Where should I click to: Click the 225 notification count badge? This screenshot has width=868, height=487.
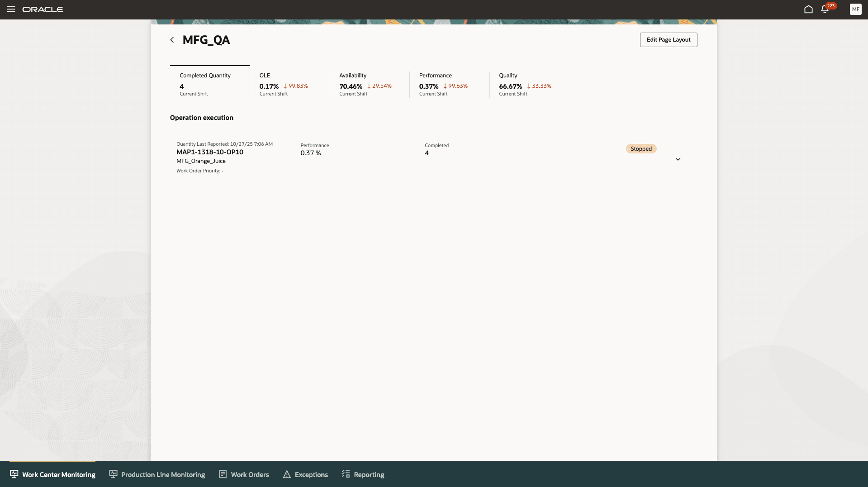click(x=830, y=6)
